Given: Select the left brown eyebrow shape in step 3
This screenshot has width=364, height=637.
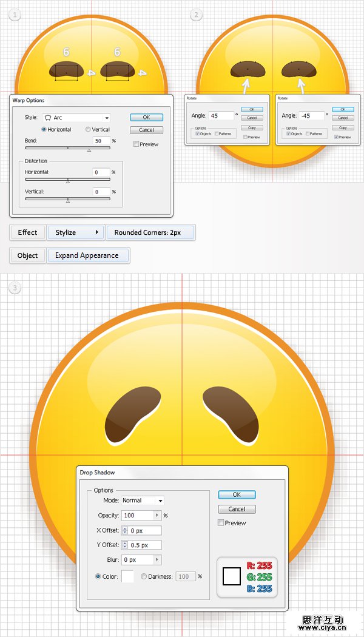Looking at the screenshot, I should (133, 416).
